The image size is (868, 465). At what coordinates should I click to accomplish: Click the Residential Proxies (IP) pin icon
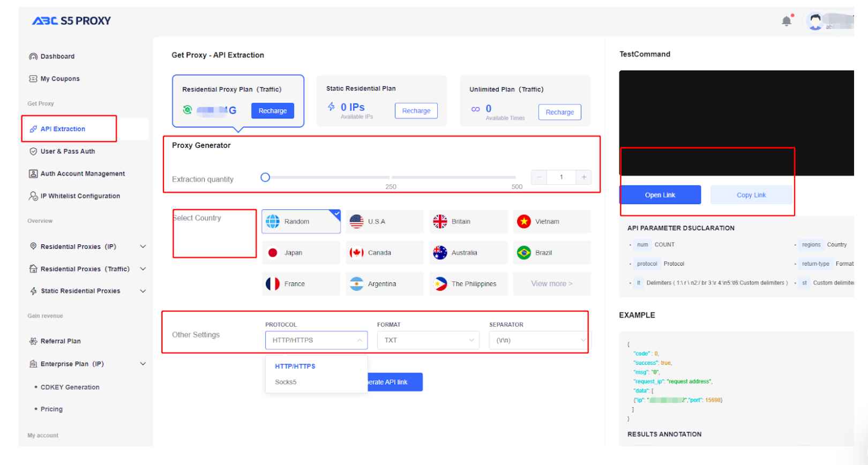pos(33,246)
